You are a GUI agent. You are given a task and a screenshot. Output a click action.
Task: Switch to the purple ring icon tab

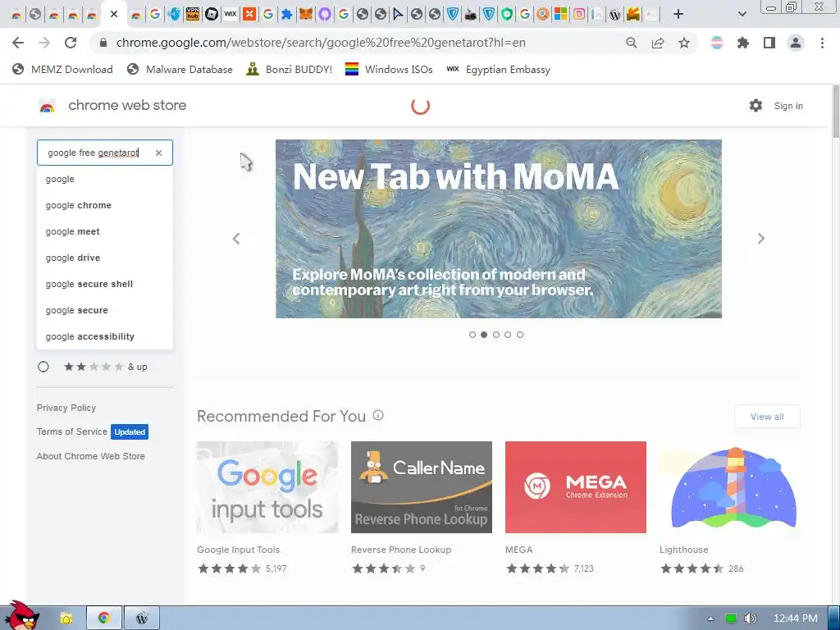[325, 14]
